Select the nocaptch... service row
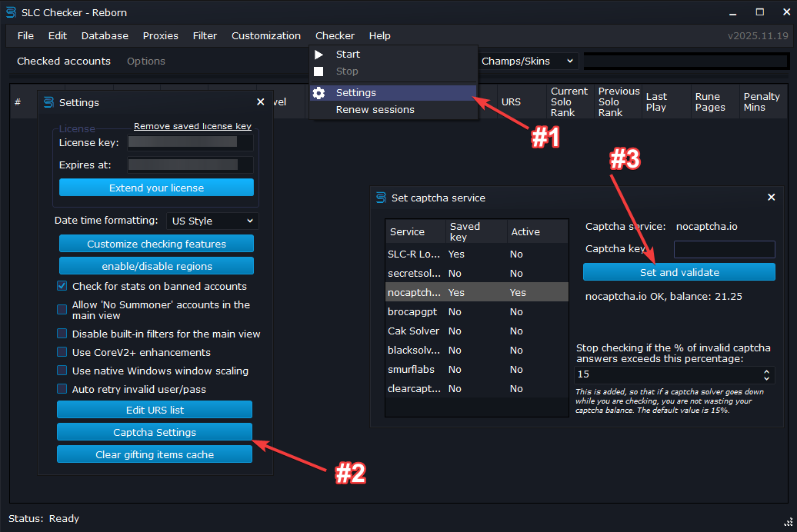The height and width of the screenshot is (532, 797). click(477, 292)
